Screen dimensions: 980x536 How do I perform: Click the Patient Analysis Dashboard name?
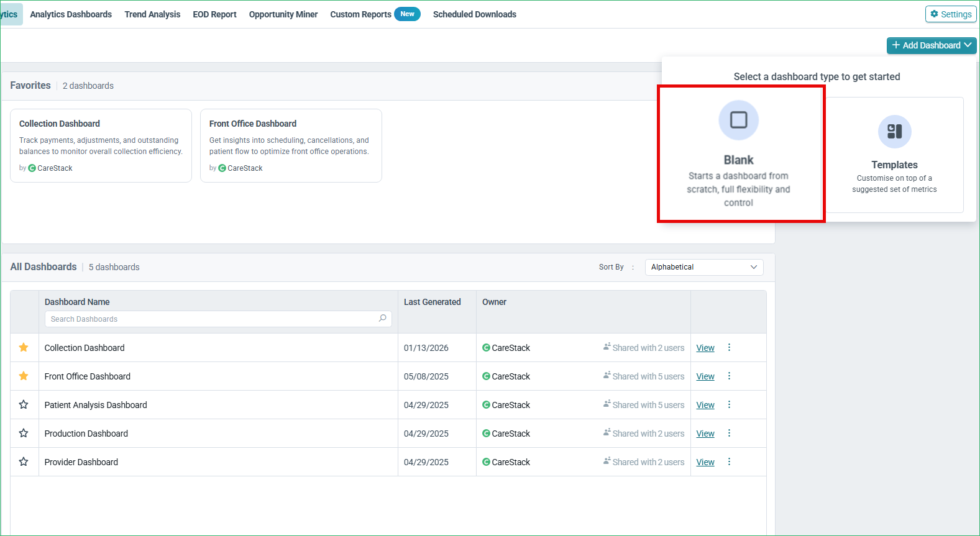click(96, 405)
